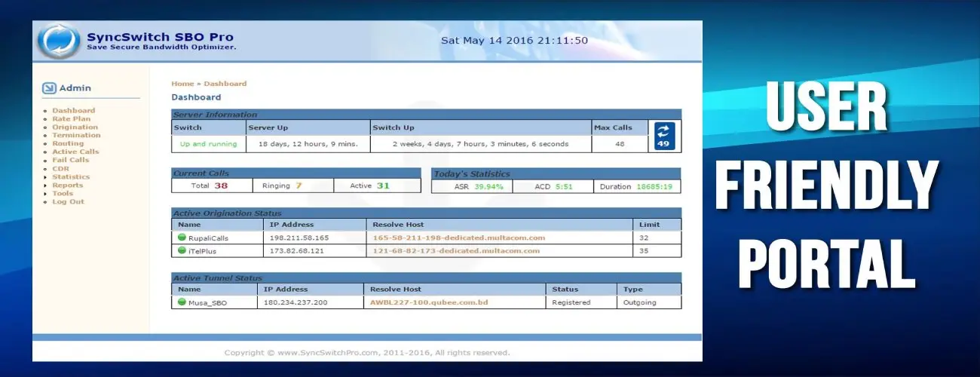Screen dimensions: 980x377
Task: Click the SyncSwitch round logo icon
Action: pyautogui.click(x=58, y=41)
